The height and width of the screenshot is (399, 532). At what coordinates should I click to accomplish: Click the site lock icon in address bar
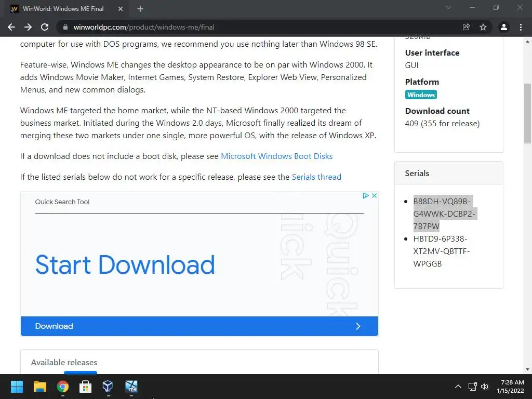pos(65,27)
